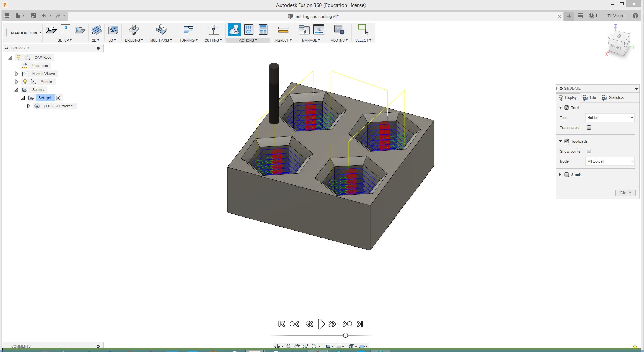The height and width of the screenshot is (352, 644).
Task: Toggle Models visibility lightbulb
Action: coord(25,82)
